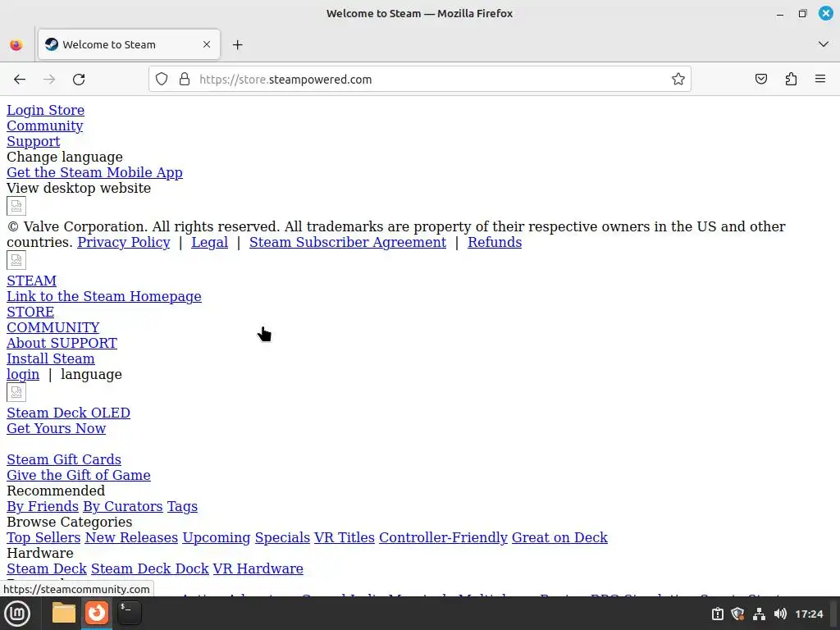
Task: Open the uppercase STORE link
Action: pyautogui.click(x=30, y=312)
